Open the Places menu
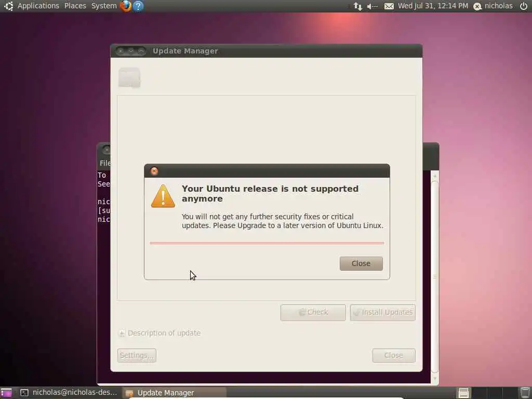The image size is (532, 399). (x=75, y=6)
